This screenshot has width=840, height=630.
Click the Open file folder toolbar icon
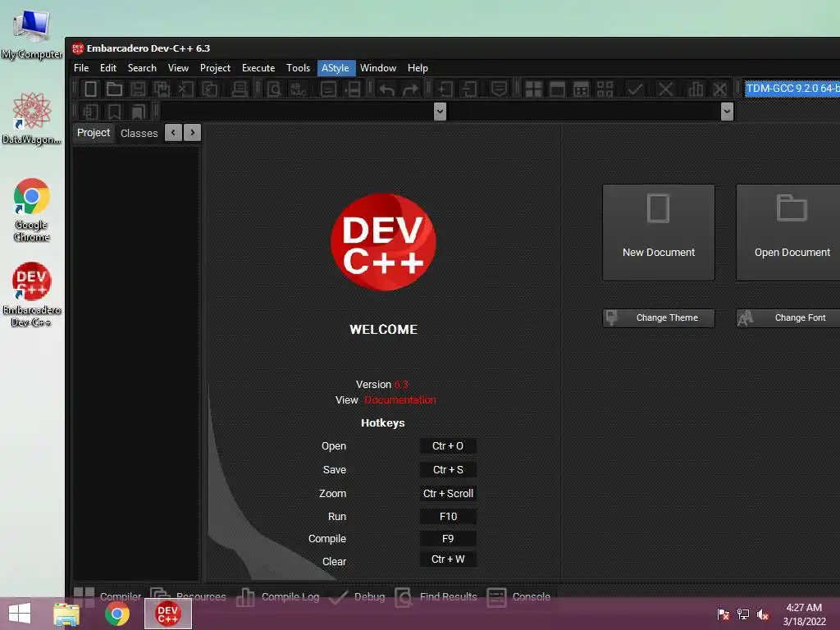[114, 89]
